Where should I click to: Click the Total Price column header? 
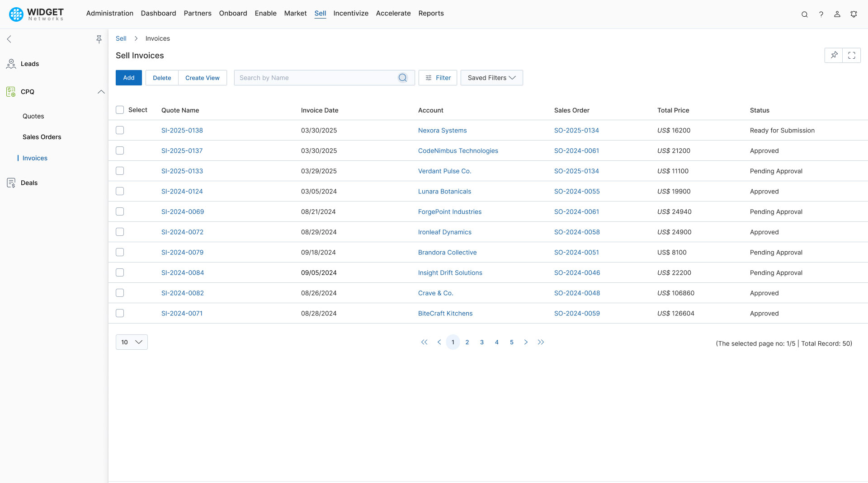673,110
